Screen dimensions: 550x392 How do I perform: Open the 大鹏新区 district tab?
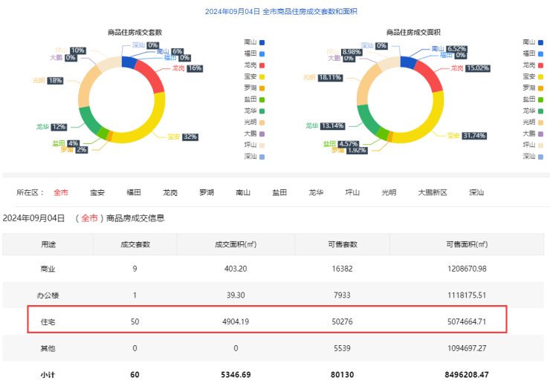[433, 192]
